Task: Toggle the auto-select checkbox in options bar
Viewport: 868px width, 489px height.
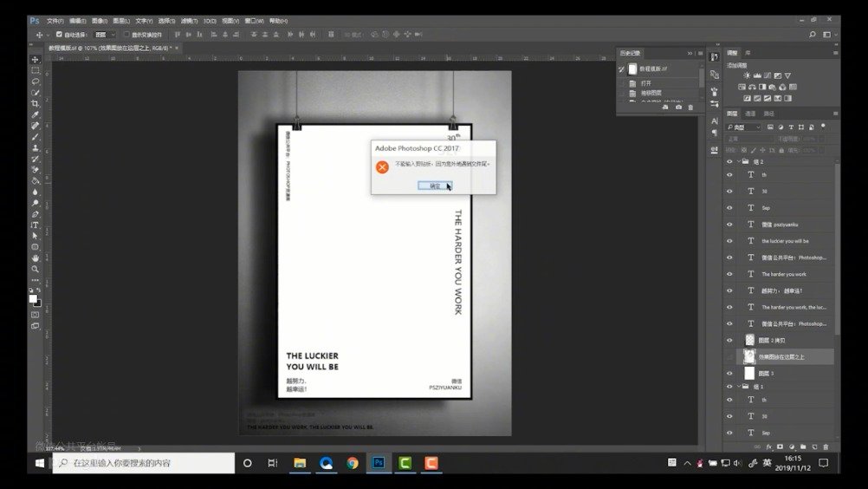Action: pyautogui.click(x=59, y=35)
